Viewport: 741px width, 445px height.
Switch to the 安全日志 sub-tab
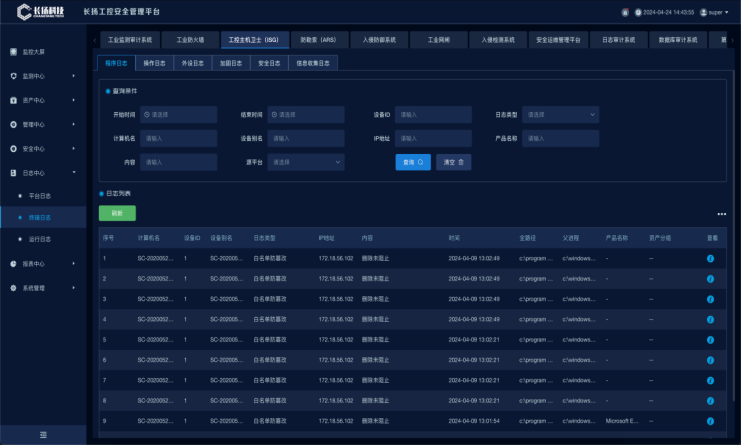[270, 63]
